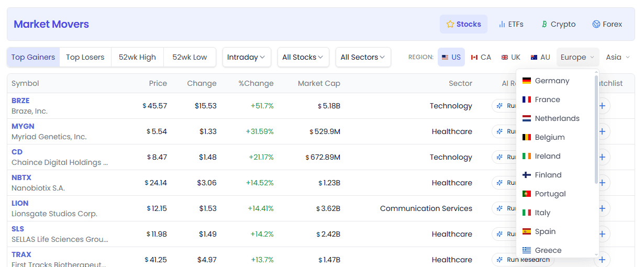Click Lionsgate Studios Corp. company name

click(x=54, y=214)
